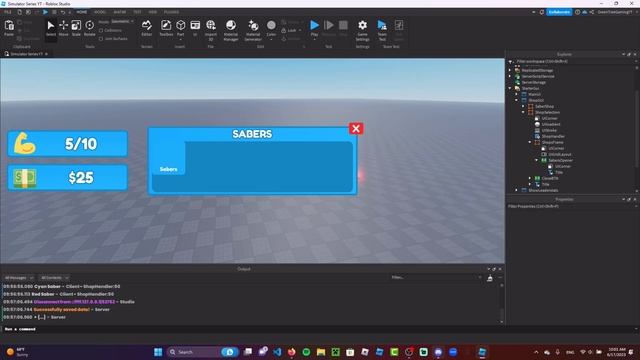Open the FILE menu
This screenshot has height=360, width=640.
[8, 12]
